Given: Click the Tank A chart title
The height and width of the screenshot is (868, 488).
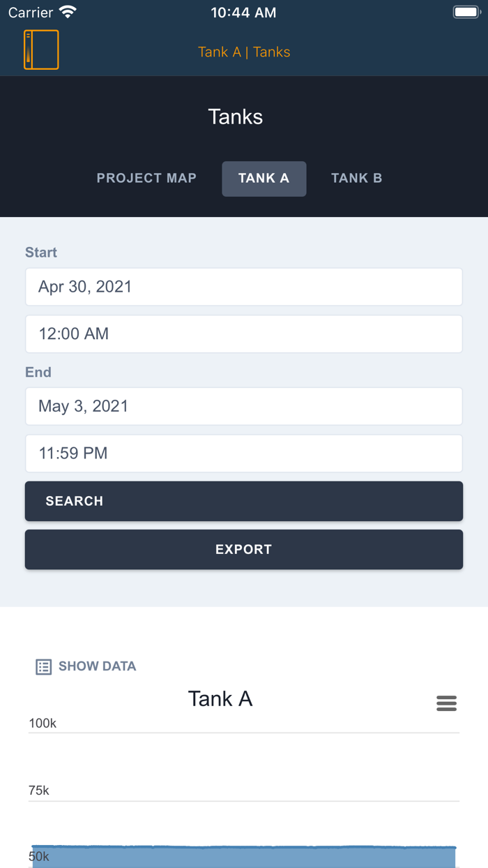Looking at the screenshot, I should point(220,698).
